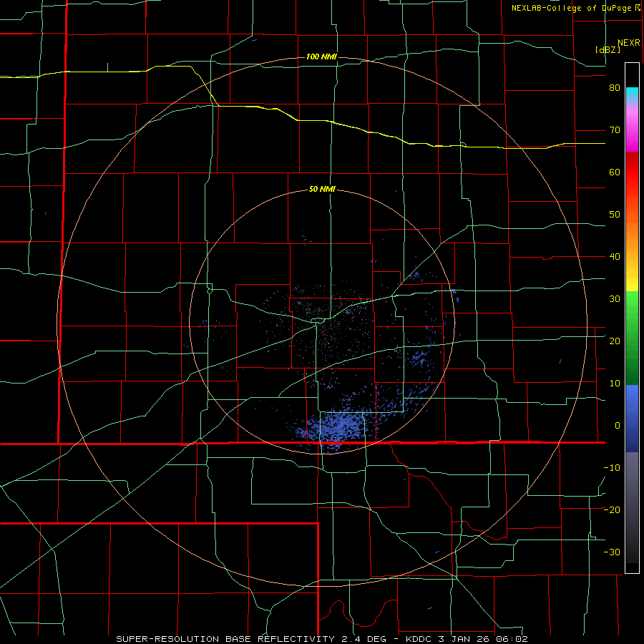The image size is (644, 644).
Task: Click the NEXR label above the color scale
Action: tap(628, 43)
